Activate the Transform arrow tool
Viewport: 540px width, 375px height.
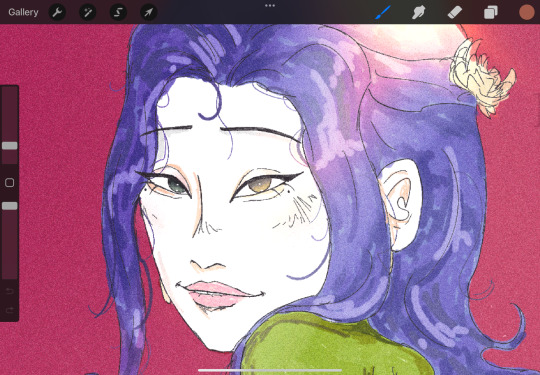(x=149, y=13)
